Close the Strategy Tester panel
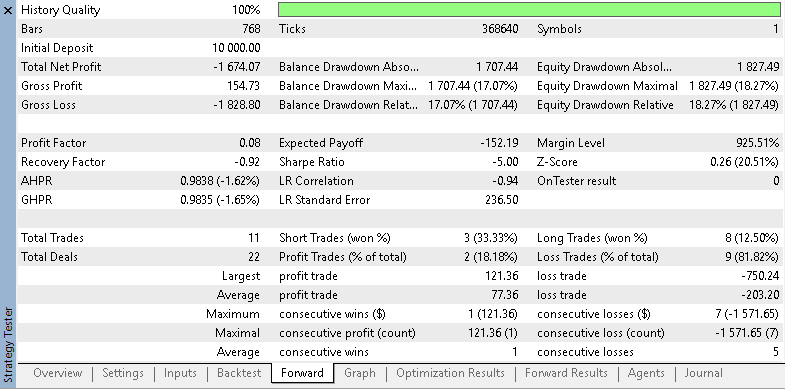This screenshot has height=389, width=785. pyautogui.click(x=8, y=10)
